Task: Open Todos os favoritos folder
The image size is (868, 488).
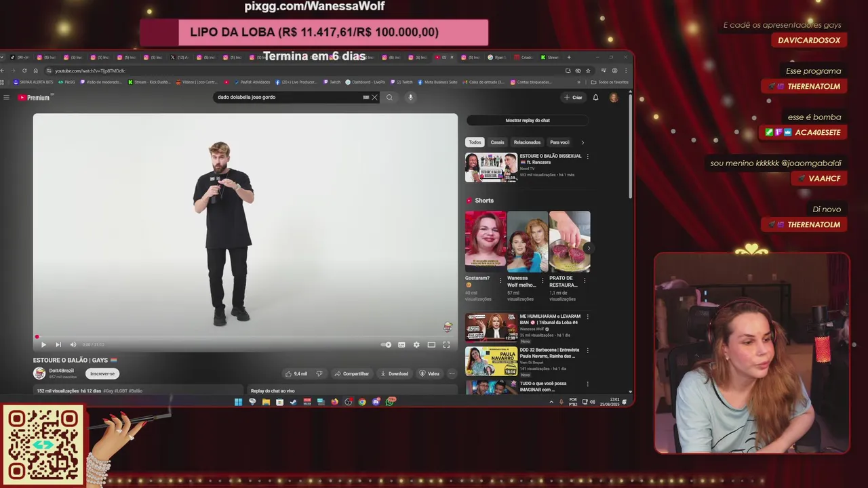Action: coord(610,82)
